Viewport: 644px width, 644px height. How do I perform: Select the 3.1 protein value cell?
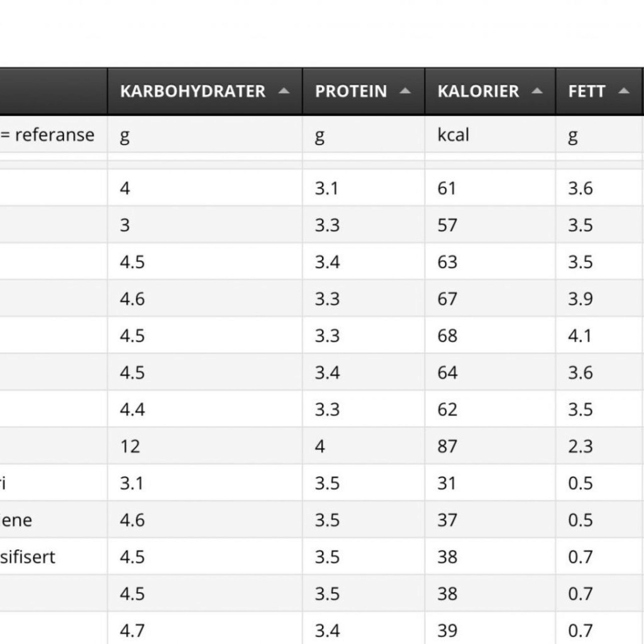363,188
